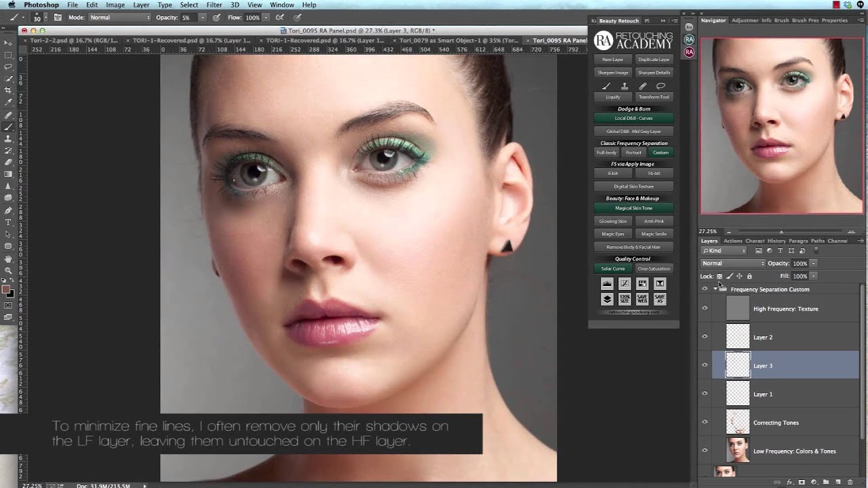Select the Hand tool

click(9, 258)
